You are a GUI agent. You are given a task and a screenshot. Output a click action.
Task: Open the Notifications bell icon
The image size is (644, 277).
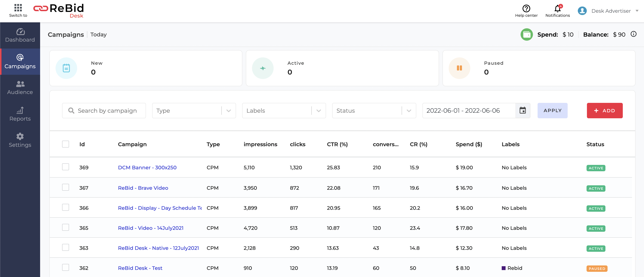[557, 8]
